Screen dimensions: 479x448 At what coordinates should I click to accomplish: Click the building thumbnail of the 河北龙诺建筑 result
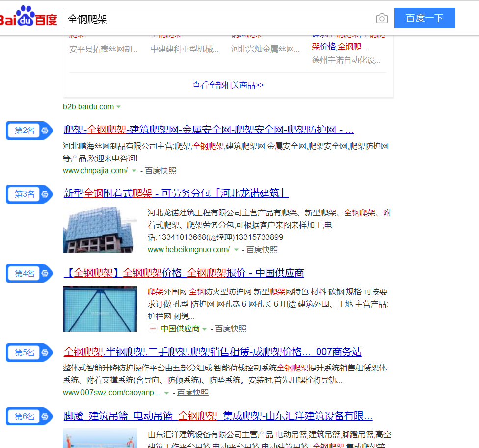100,230
